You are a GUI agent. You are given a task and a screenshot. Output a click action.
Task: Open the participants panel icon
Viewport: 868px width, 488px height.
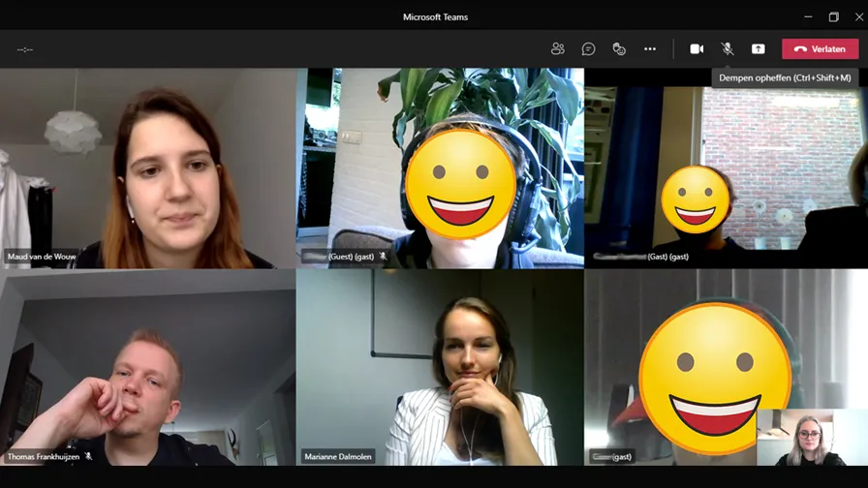click(557, 48)
